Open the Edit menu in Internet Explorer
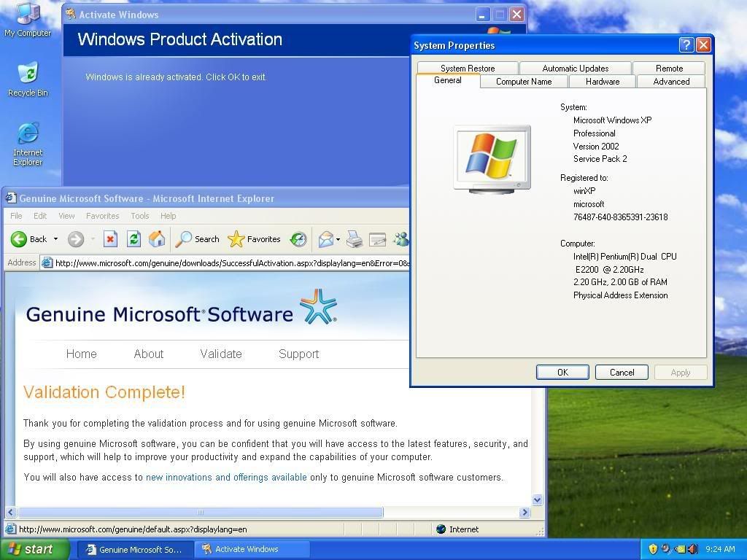 pyautogui.click(x=40, y=216)
